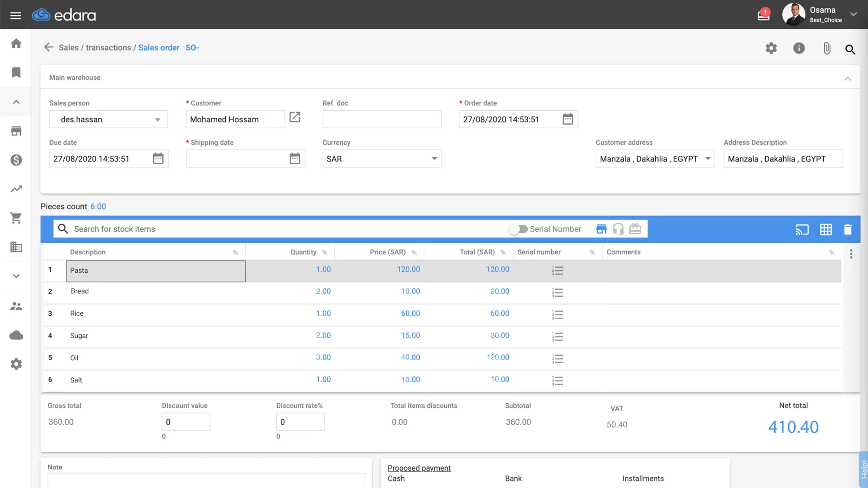Open the info icon in header
The image size is (868, 488).
(799, 48)
